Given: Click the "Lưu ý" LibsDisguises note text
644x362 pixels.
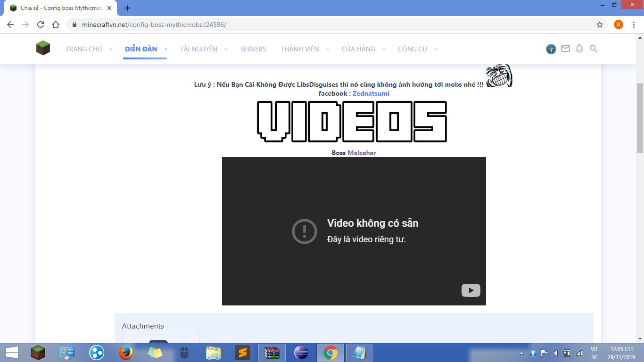Looking at the screenshot, I should point(339,84).
